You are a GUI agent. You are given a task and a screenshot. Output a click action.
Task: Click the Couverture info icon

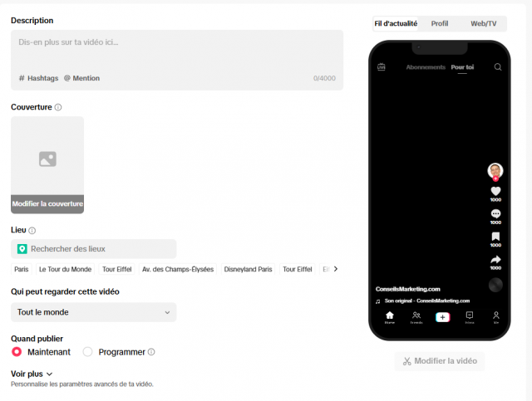(58, 107)
